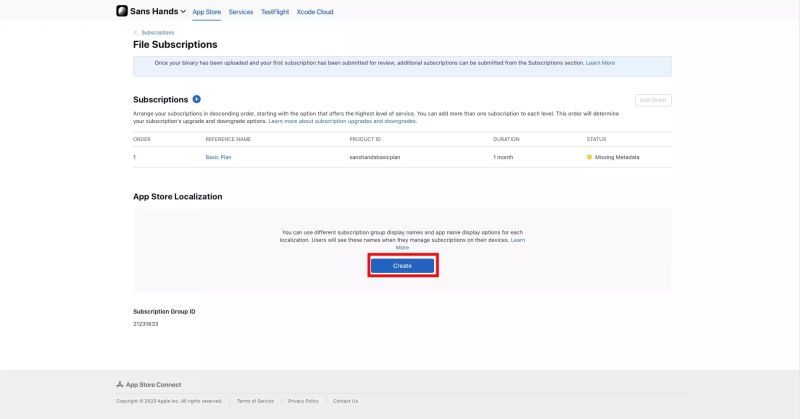800x419 pixels.
Task: Switch to the App Store tab
Action: [x=207, y=12]
